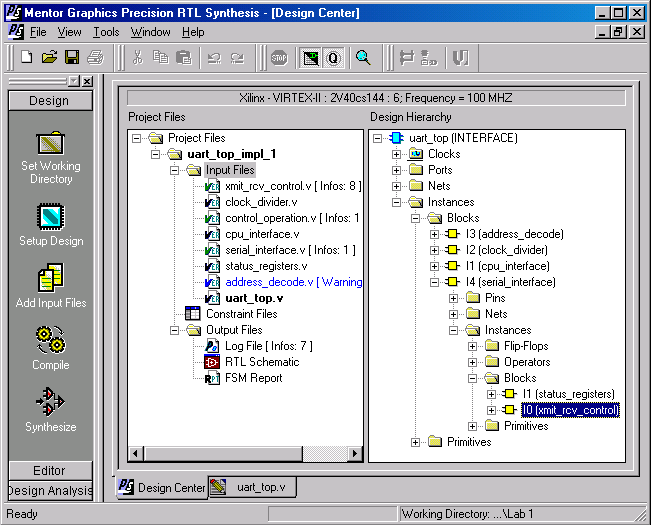The width and height of the screenshot is (651, 525).
Task: Collapse the uart_top_impl_1 node
Action: [155, 154]
